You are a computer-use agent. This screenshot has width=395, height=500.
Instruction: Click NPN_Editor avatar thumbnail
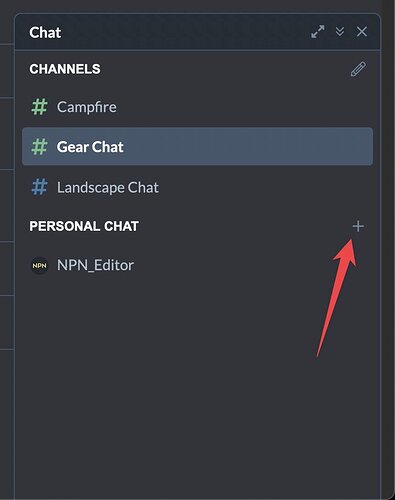pos(39,265)
